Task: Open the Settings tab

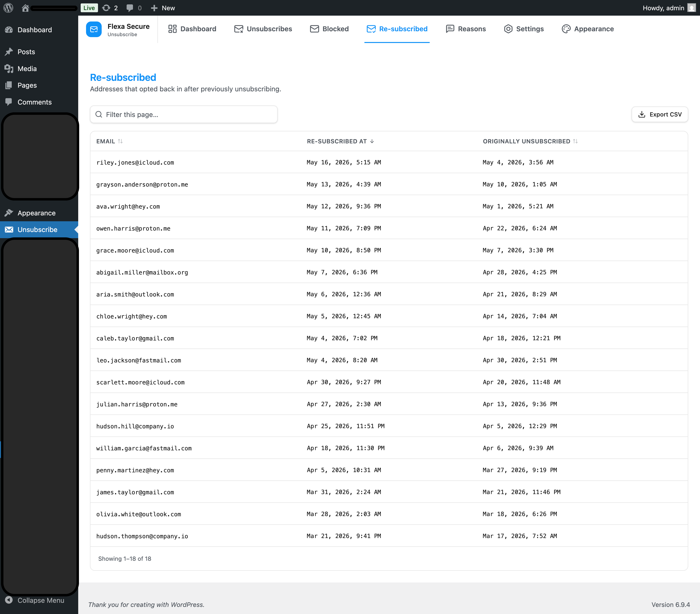Action: (524, 29)
